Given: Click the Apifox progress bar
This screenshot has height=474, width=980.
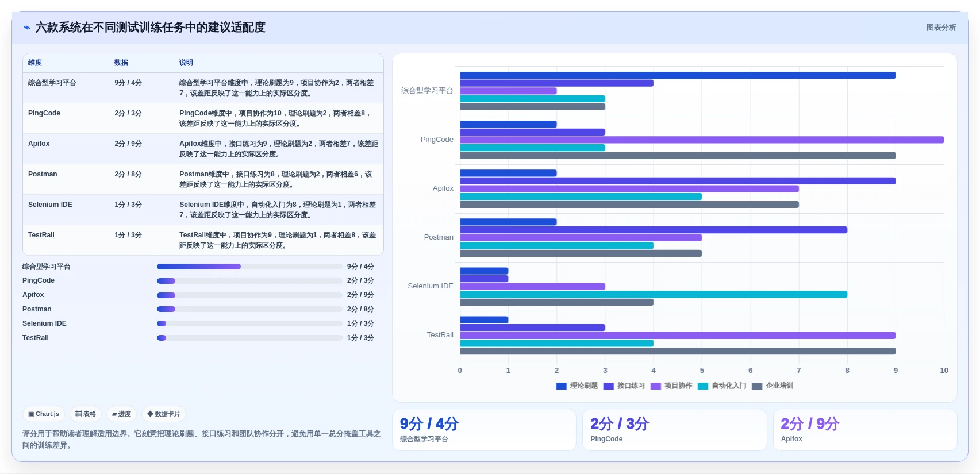Looking at the screenshot, I should (249, 295).
